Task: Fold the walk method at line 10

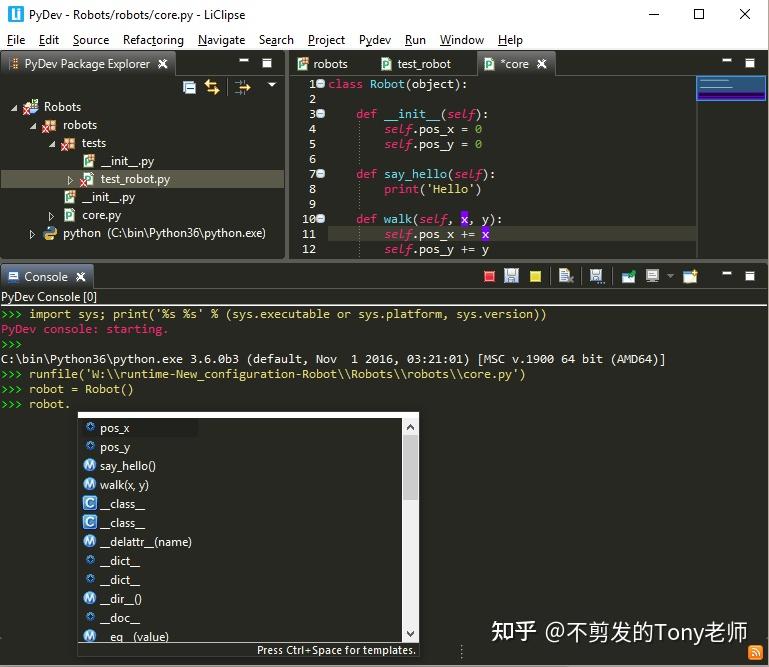Action: (321, 219)
